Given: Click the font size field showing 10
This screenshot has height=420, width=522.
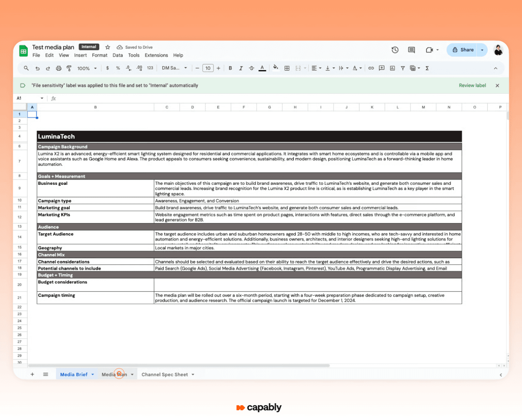Looking at the screenshot, I should coord(208,68).
